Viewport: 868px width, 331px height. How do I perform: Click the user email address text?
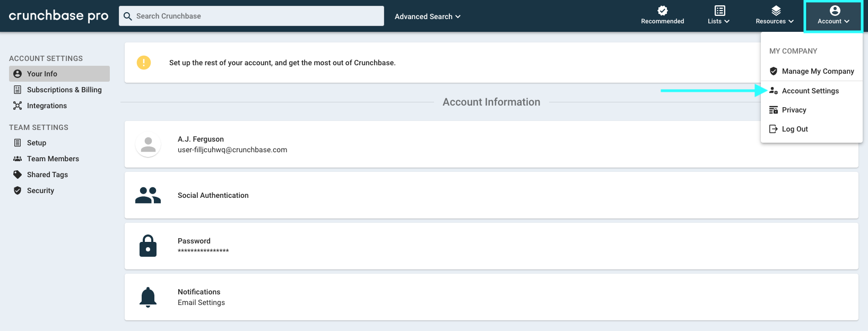point(232,150)
